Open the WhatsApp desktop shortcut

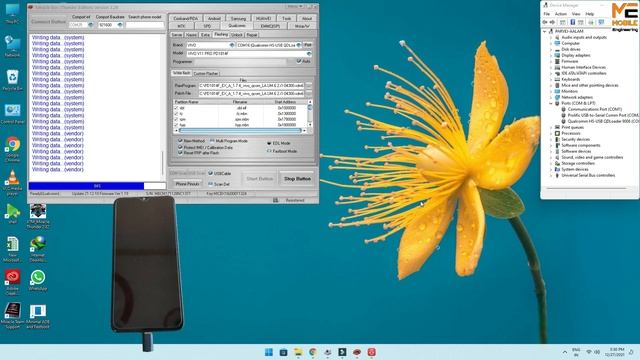pyautogui.click(x=38, y=280)
